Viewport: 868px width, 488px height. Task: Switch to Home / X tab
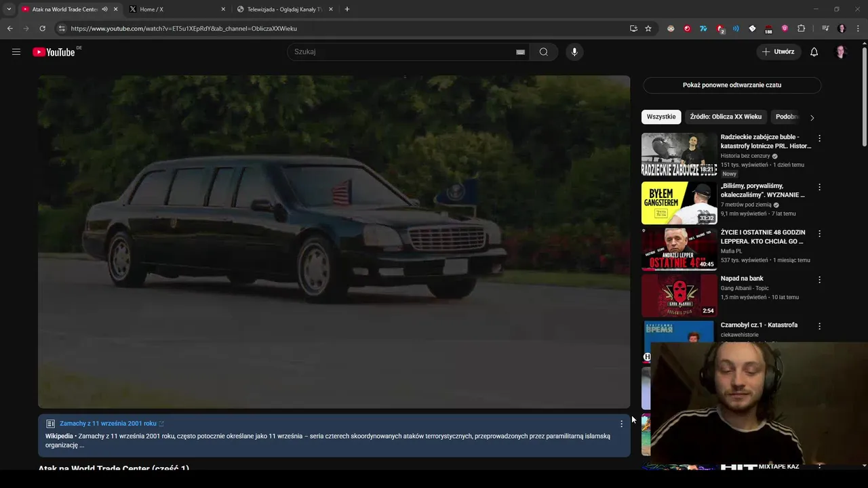click(x=176, y=9)
